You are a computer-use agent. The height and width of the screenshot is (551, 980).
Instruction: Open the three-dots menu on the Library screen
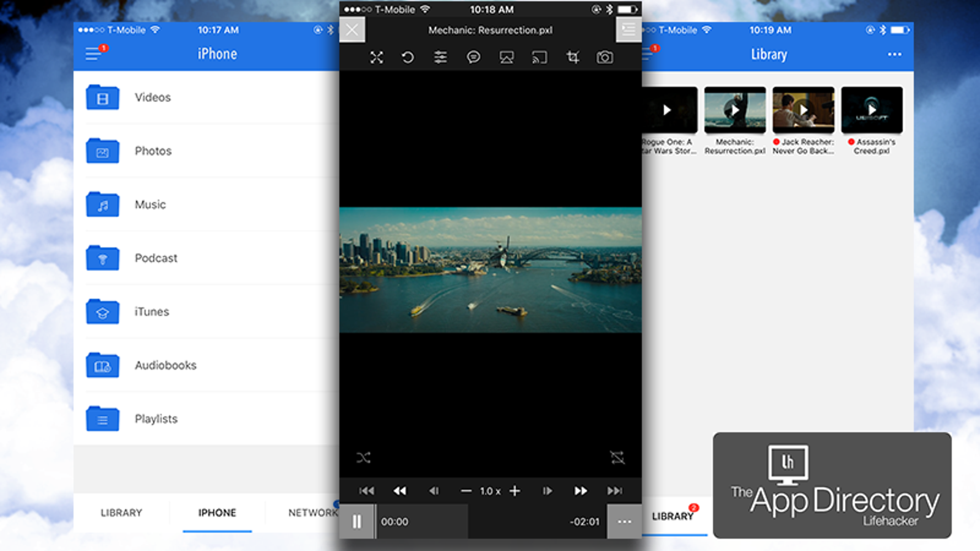[x=894, y=54]
